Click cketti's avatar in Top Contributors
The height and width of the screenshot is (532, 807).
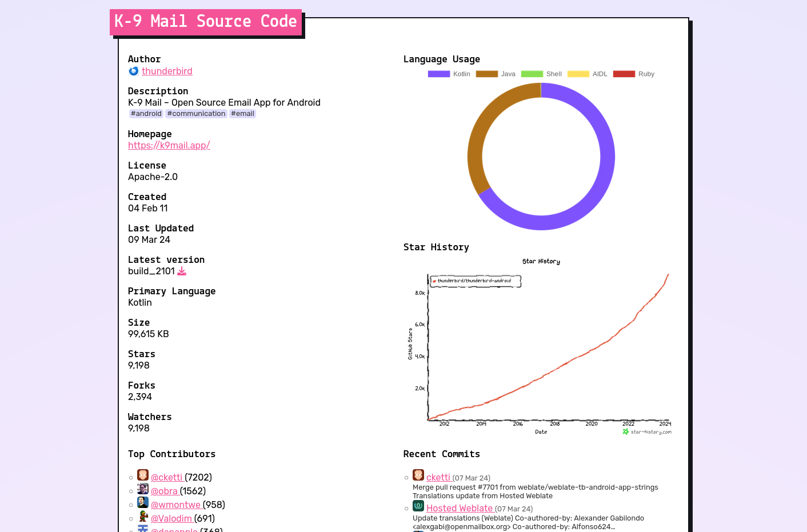(x=143, y=475)
